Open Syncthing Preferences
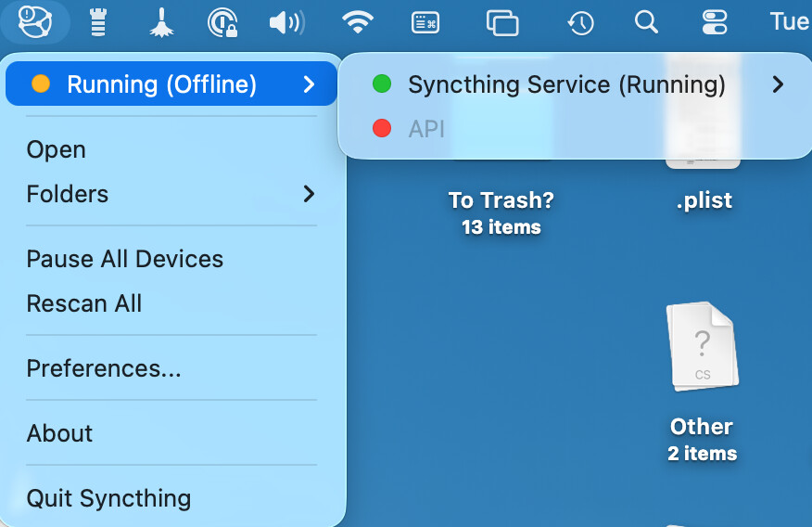 104,368
